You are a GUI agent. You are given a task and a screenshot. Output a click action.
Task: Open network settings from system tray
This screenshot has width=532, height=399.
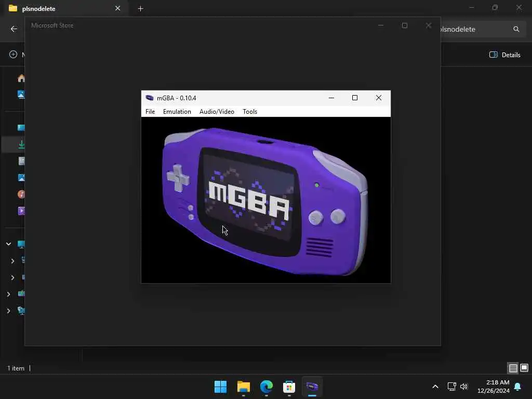[451, 387]
